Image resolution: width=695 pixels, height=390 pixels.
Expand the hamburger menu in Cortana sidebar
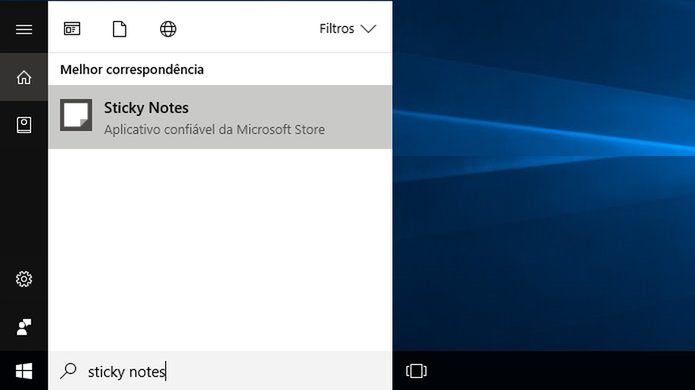pos(24,29)
